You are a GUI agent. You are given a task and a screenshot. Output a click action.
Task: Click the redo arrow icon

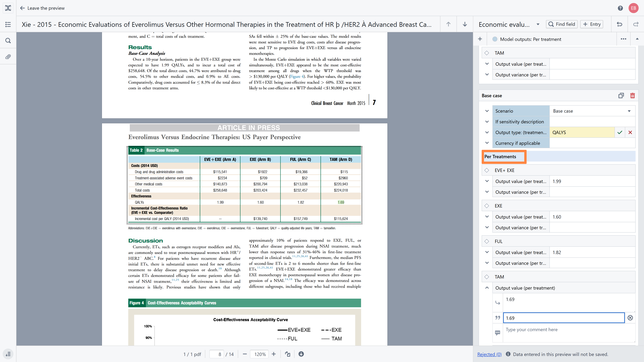(x=636, y=24)
